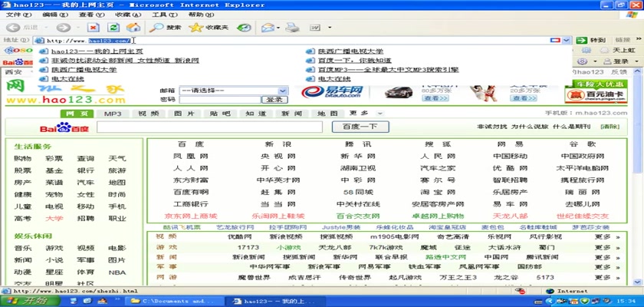Open the 淘宝网 site link
Image resolution: width=644 pixels, height=307 pixels.
[438, 192]
